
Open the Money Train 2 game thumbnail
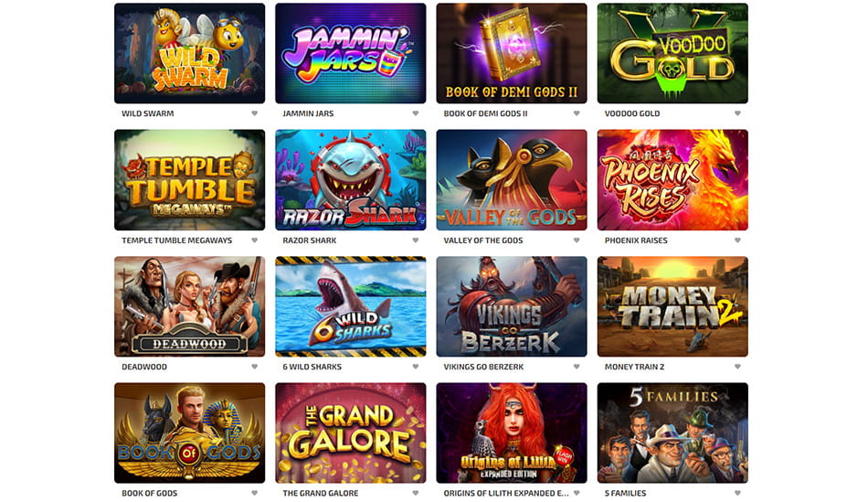click(672, 306)
